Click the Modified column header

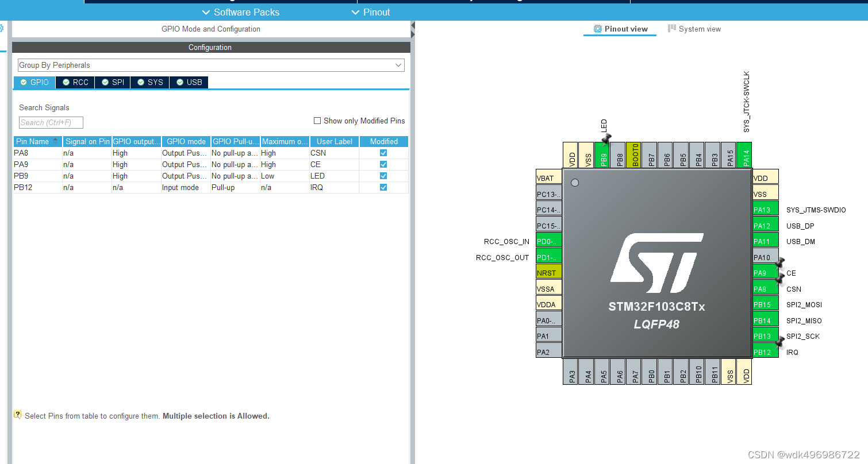384,141
